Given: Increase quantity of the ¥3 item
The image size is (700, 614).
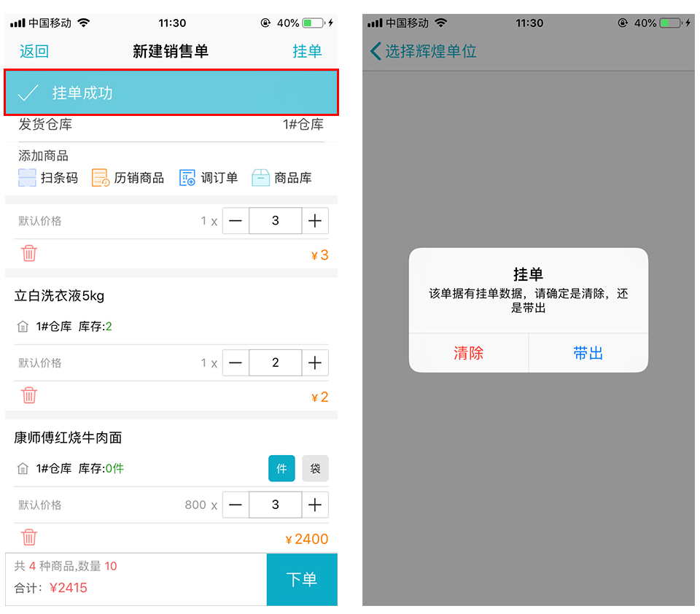Looking at the screenshot, I should click(315, 221).
